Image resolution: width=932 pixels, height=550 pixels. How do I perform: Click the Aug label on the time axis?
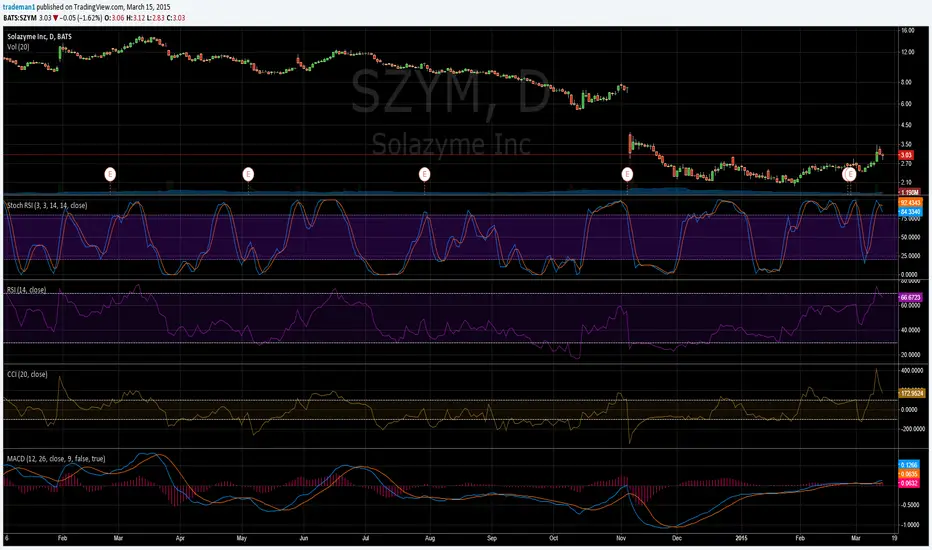[x=430, y=538]
